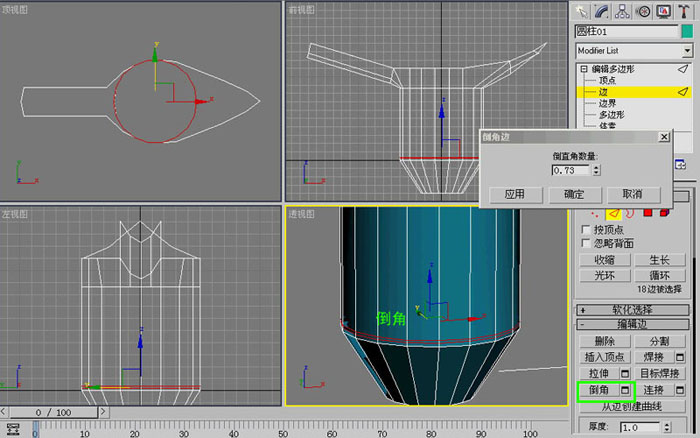The height and width of the screenshot is (438, 700).
Task: Select red polygon sub-object icon
Action: point(648,213)
